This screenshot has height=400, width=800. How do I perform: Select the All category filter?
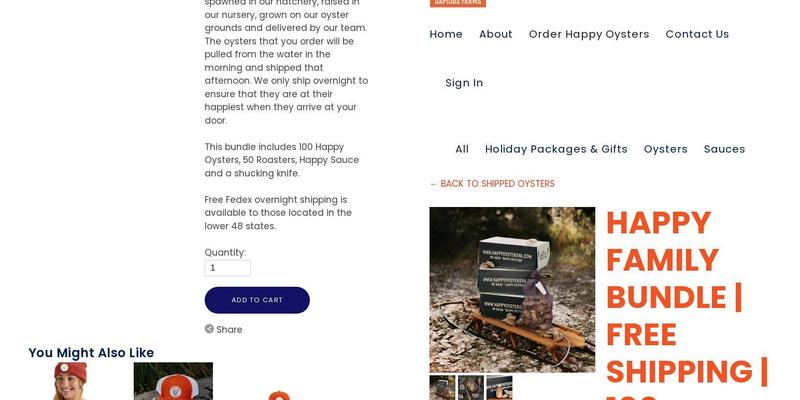point(462,149)
